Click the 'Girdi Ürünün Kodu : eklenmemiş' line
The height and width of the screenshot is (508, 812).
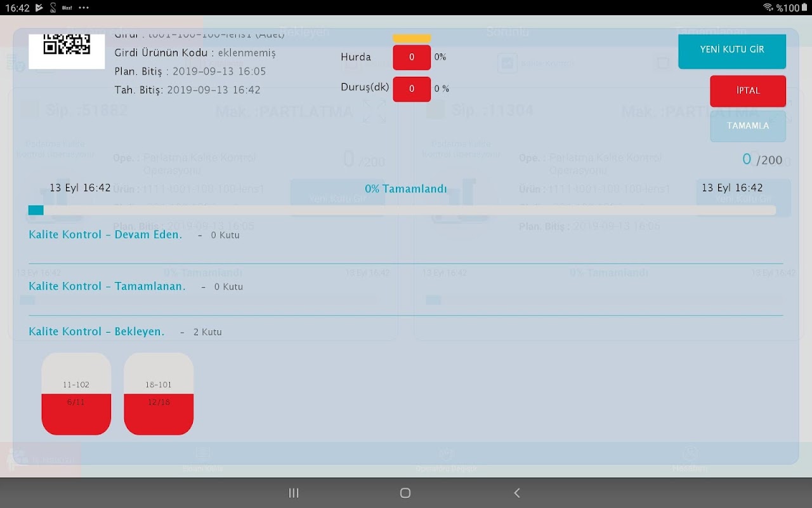[195, 53]
